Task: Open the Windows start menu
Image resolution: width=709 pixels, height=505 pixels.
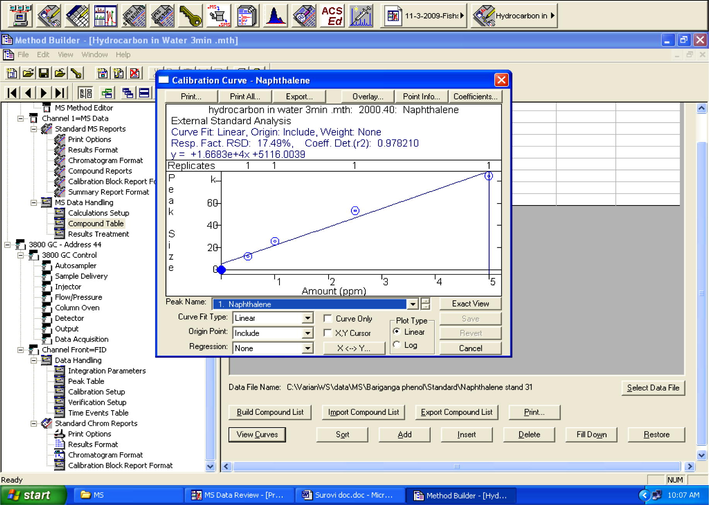Action: [x=33, y=495]
